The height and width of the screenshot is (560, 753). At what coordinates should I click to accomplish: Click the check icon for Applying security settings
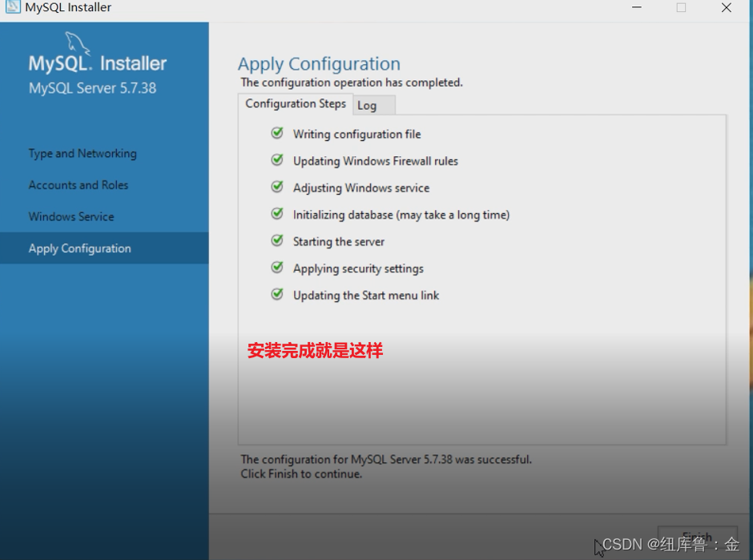[277, 268]
